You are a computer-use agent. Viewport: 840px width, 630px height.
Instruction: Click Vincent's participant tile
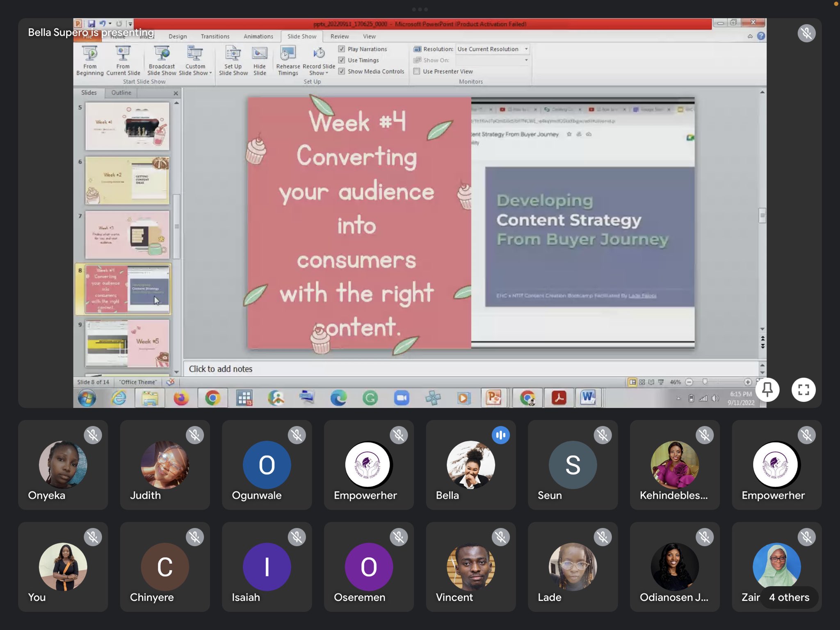471,567
